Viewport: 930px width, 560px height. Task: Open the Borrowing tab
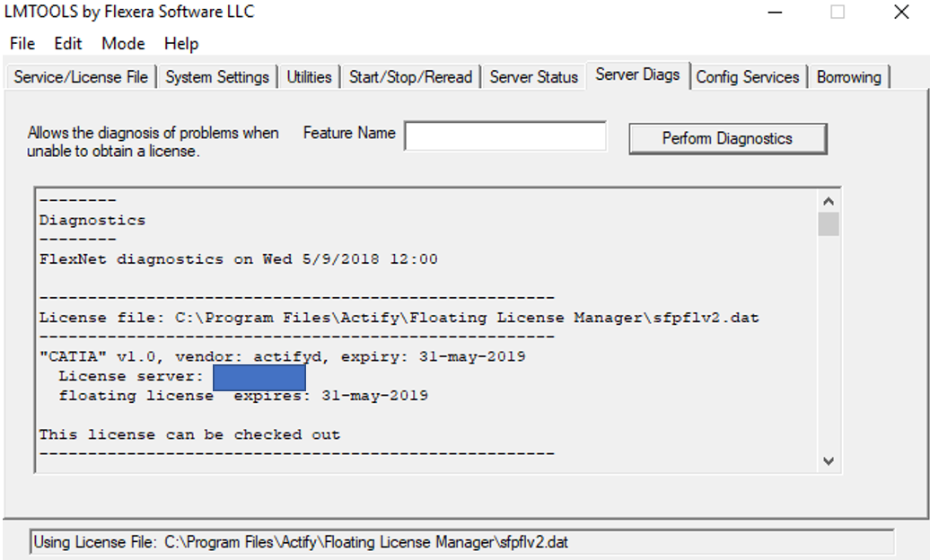(848, 77)
